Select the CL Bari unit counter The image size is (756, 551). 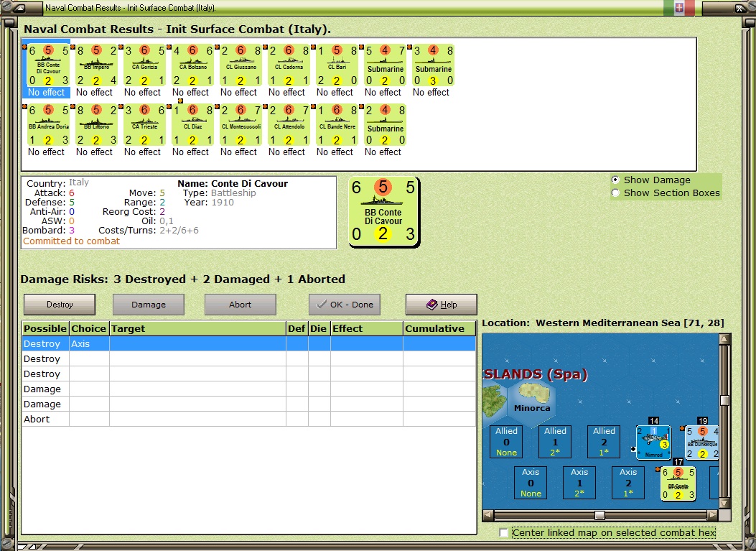click(337, 65)
